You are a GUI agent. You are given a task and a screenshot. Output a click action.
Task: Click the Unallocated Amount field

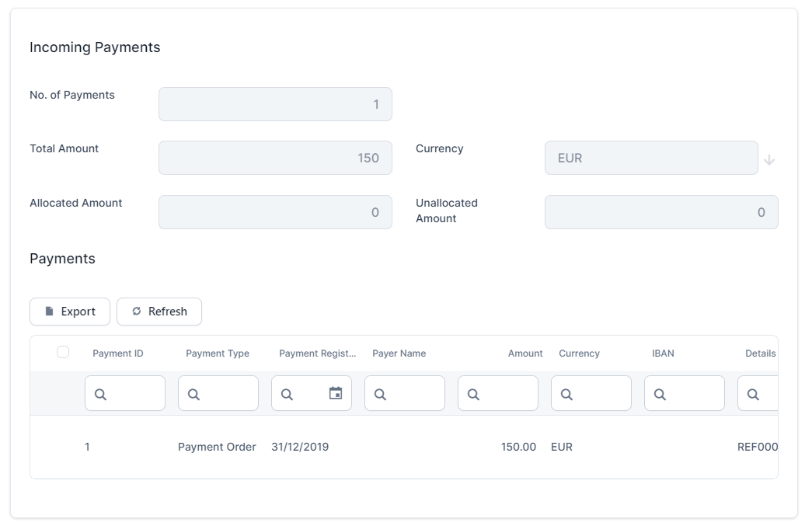[x=660, y=212]
